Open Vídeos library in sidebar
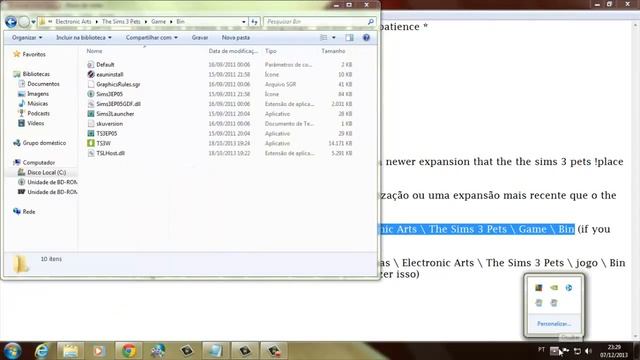 pos(36,123)
